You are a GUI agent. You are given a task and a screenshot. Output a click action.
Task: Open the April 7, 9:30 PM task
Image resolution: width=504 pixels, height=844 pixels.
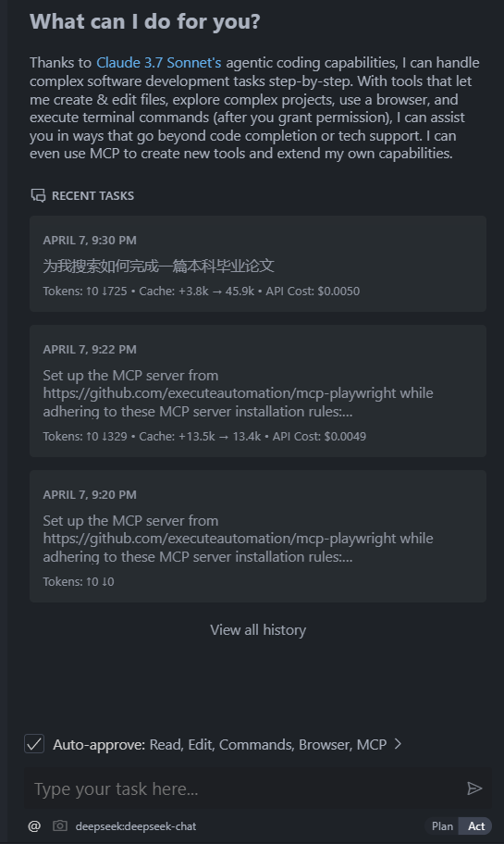[258, 264]
